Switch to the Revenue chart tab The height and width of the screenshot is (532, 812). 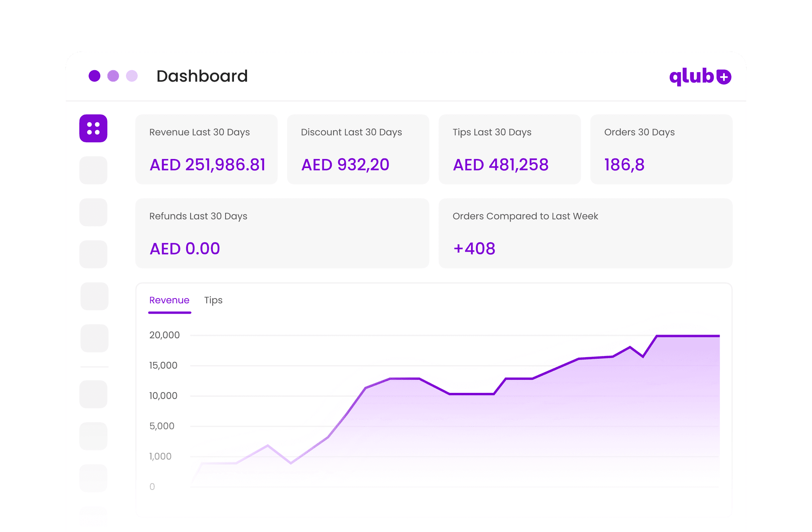169,300
